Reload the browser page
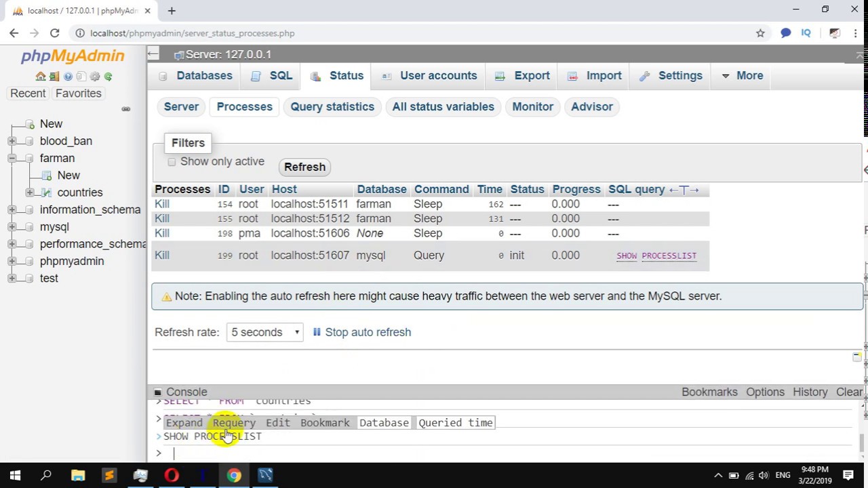 pos(54,33)
